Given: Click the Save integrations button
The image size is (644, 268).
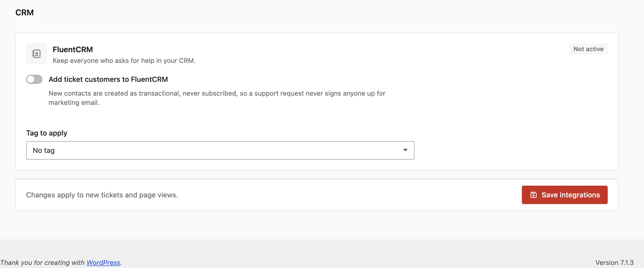Looking at the screenshot, I should 565,195.
